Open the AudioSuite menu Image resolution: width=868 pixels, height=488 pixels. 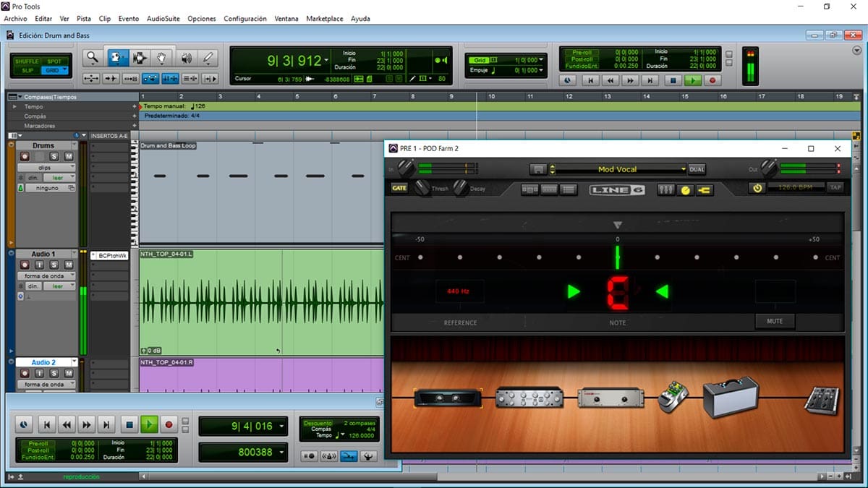163,18
